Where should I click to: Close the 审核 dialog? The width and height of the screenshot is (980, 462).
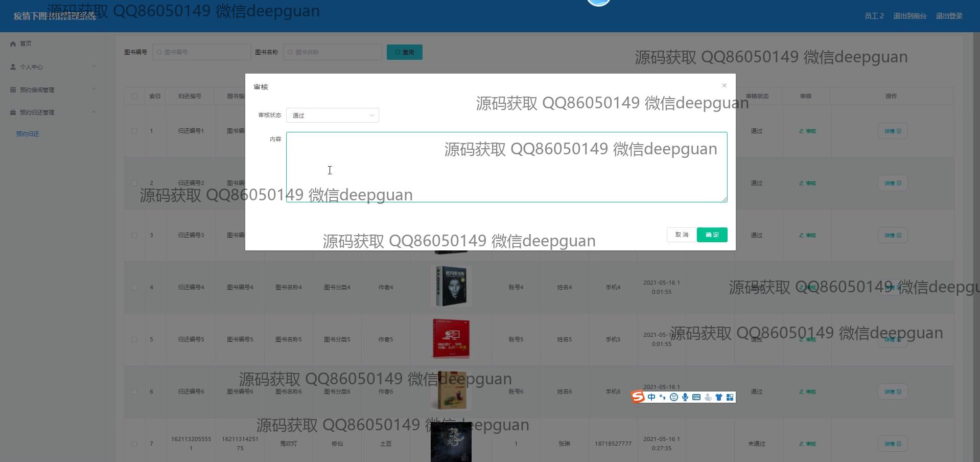(724, 85)
